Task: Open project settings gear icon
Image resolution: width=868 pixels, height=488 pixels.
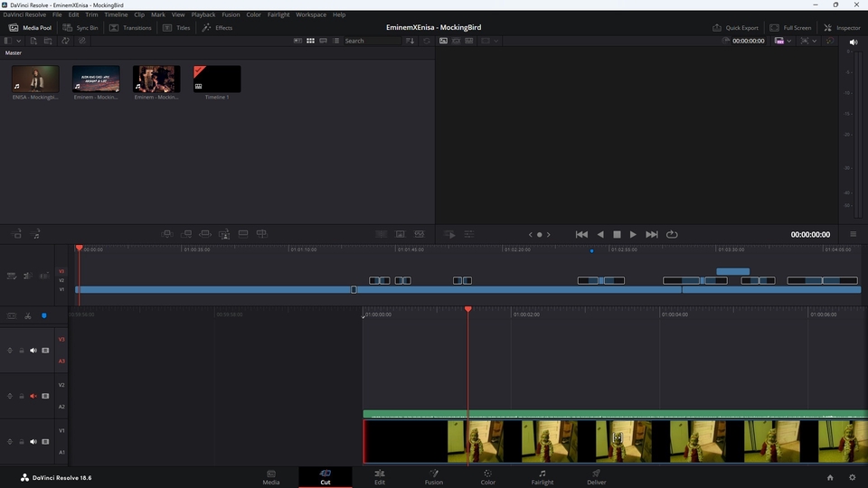Action: tap(852, 477)
